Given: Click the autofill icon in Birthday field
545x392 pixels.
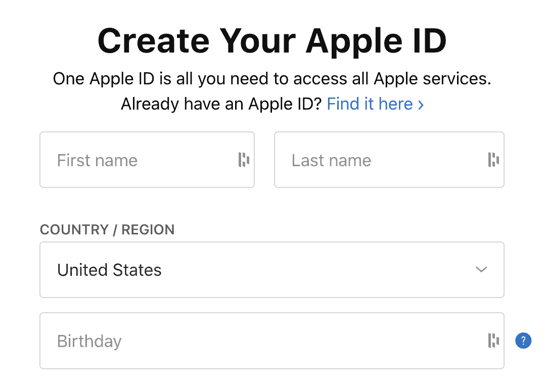Looking at the screenshot, I should click(493, 340).
